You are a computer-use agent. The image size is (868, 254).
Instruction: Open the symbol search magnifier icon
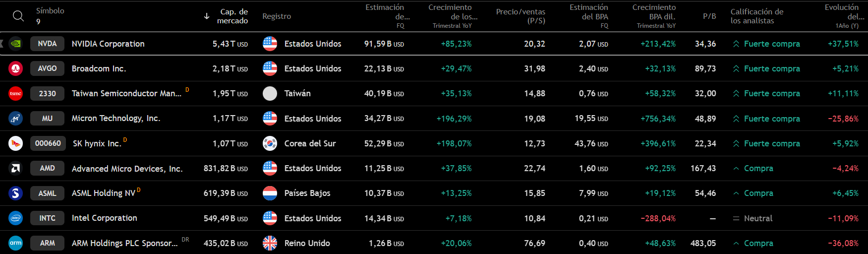coord(18,16)
